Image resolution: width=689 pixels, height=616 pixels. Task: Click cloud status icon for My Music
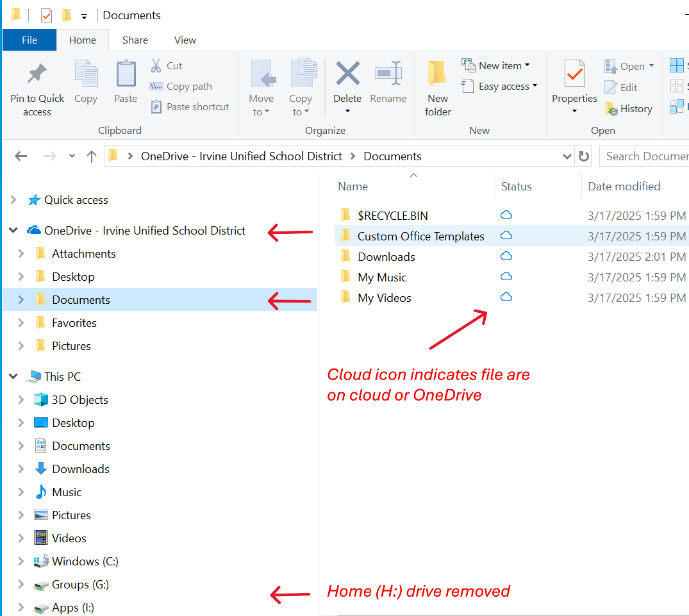(x=506, y=276)
